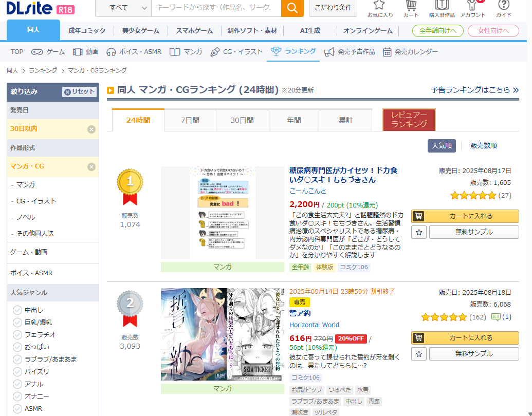Expand the ゲーム・動画 filter section

pos(52,252)
